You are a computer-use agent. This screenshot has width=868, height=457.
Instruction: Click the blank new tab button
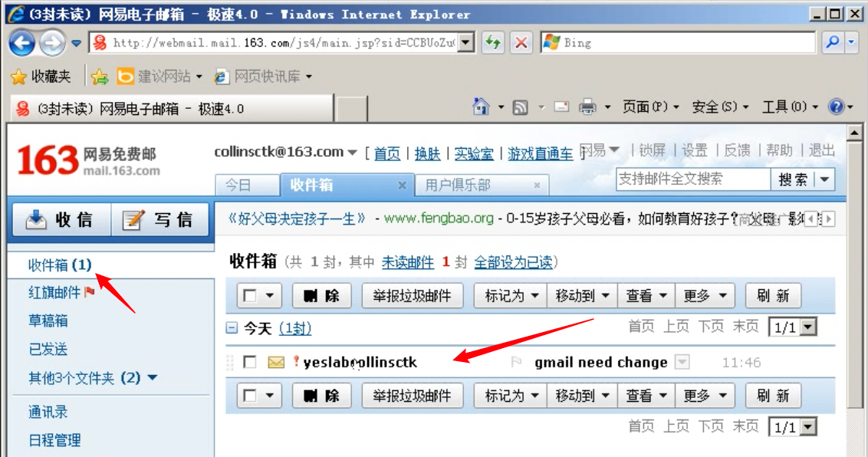click(351, 108)
